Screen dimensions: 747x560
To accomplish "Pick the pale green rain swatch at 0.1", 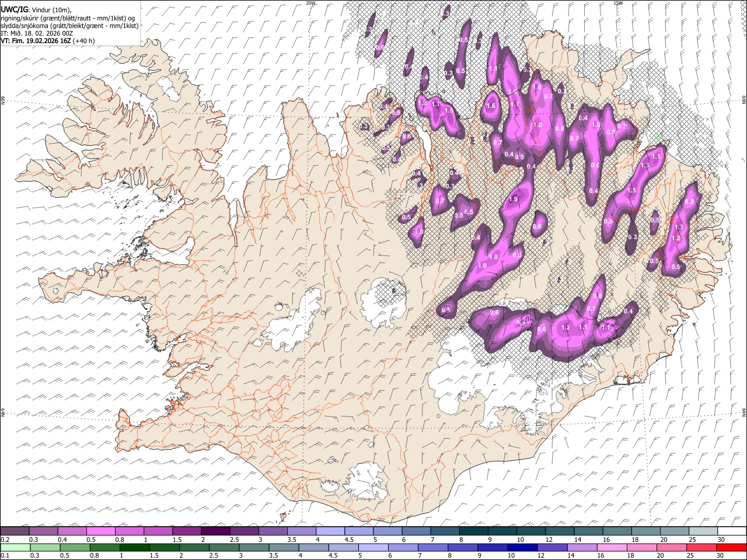I will [x=15, y=547].
